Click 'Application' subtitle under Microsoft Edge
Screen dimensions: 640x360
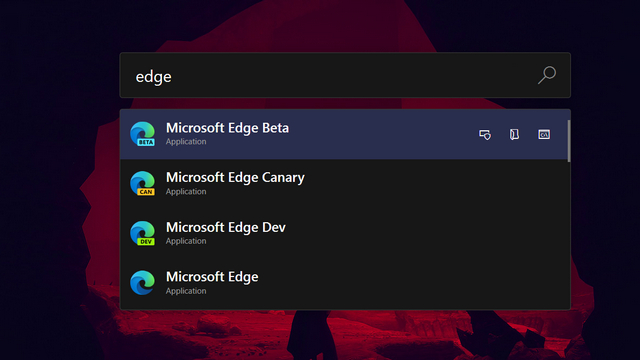[x=186, y=291]
